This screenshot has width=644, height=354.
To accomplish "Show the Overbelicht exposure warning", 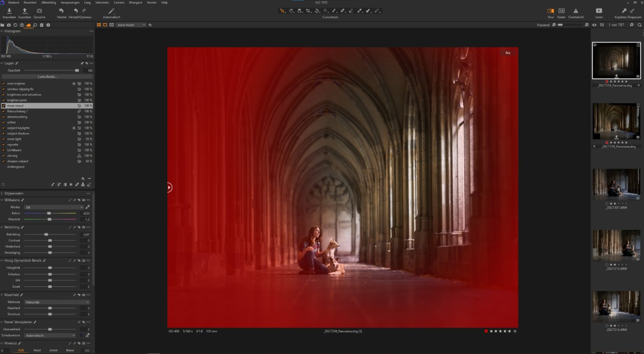I will click(576, 11).
